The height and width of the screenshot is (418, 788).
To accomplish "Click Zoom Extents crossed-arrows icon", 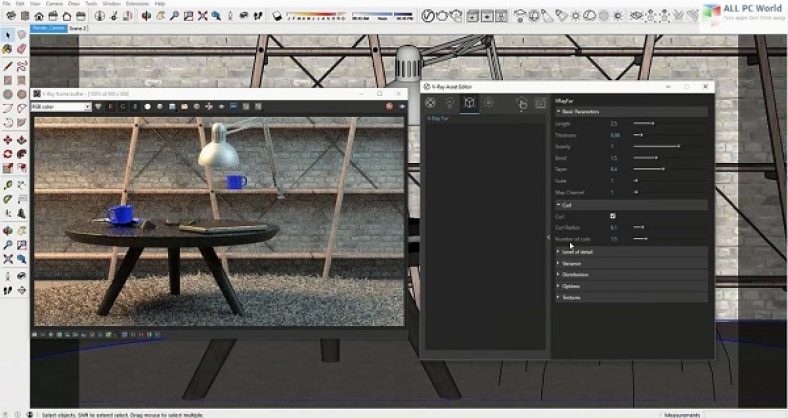I will 202,16.
